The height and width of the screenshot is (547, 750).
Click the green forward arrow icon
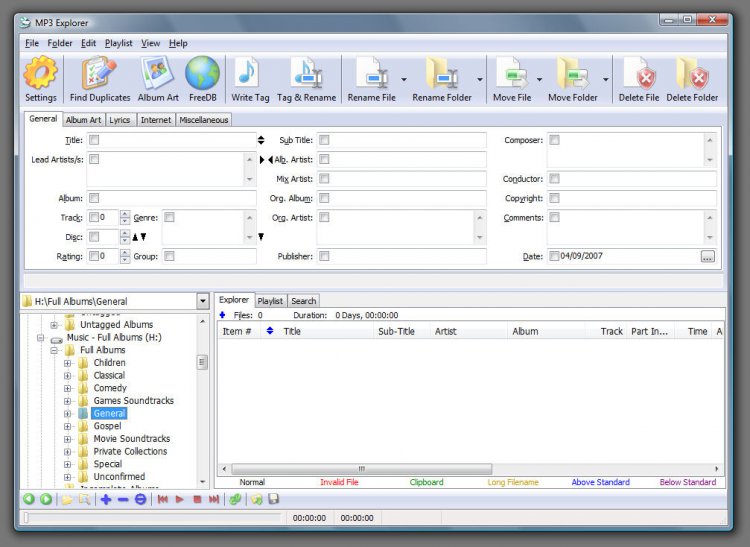pyautogui.click(x=46, y=499)
